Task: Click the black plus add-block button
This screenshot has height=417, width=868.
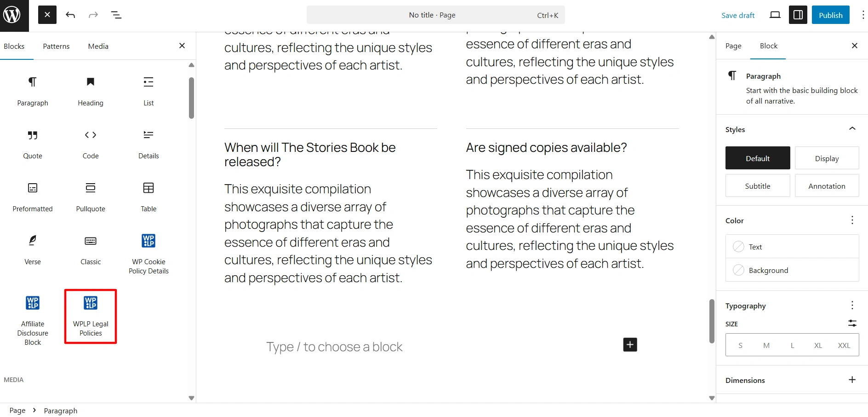Action: click(x=630, y=345)
